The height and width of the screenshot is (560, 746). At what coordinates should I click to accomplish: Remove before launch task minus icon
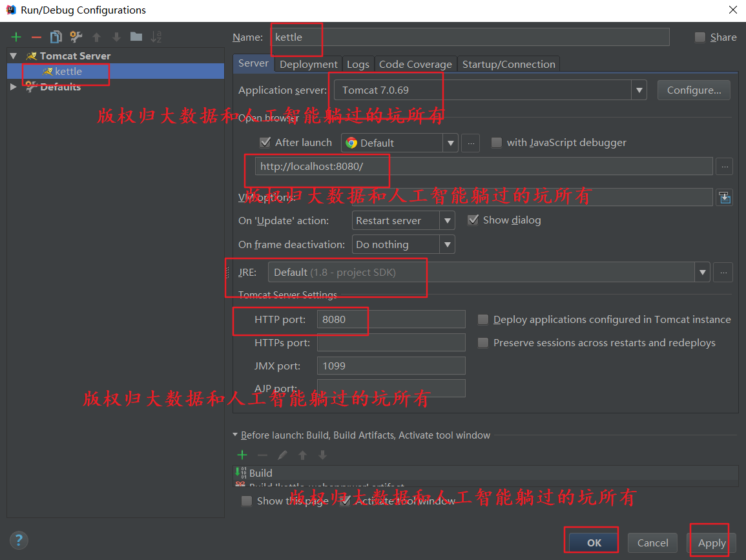coord(263,455)
